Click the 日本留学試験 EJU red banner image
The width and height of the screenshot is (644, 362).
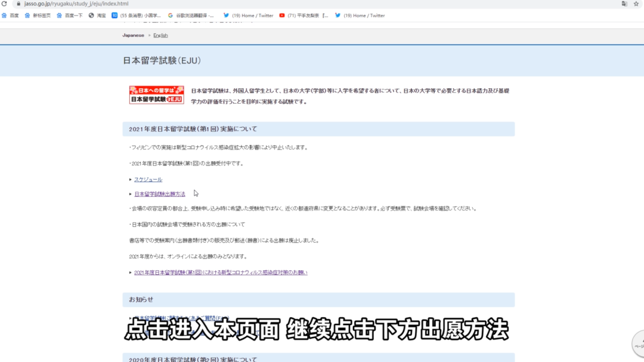tap(156, 95)
